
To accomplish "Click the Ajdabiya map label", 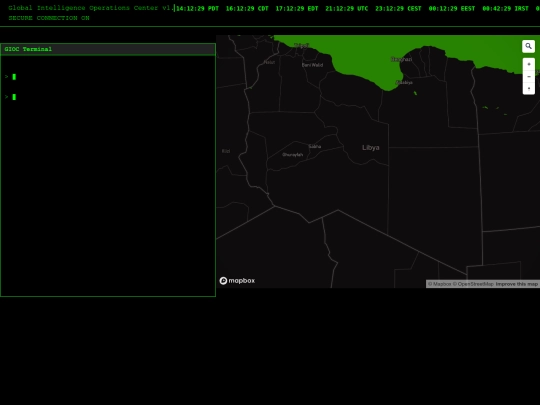I will pyautogui.click(x=404, y=82).
